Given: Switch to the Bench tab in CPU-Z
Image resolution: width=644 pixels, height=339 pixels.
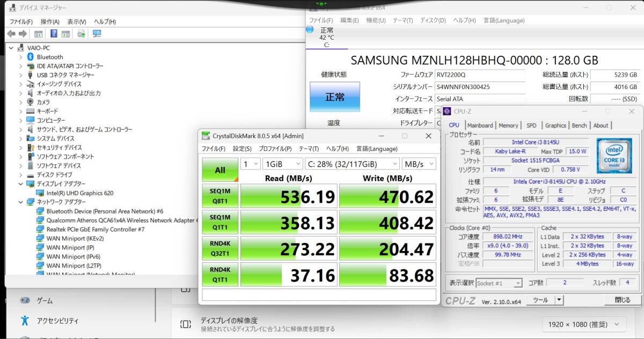Looking at the screenshot, I should click(x=579, y=125).
